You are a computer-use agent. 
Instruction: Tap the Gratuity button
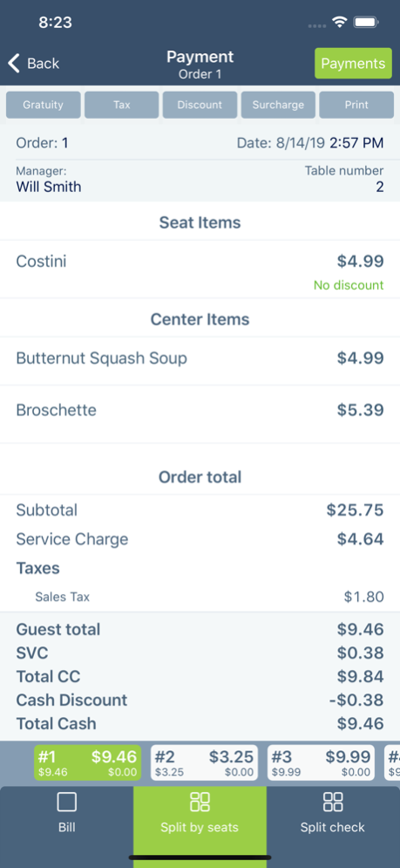44,105
